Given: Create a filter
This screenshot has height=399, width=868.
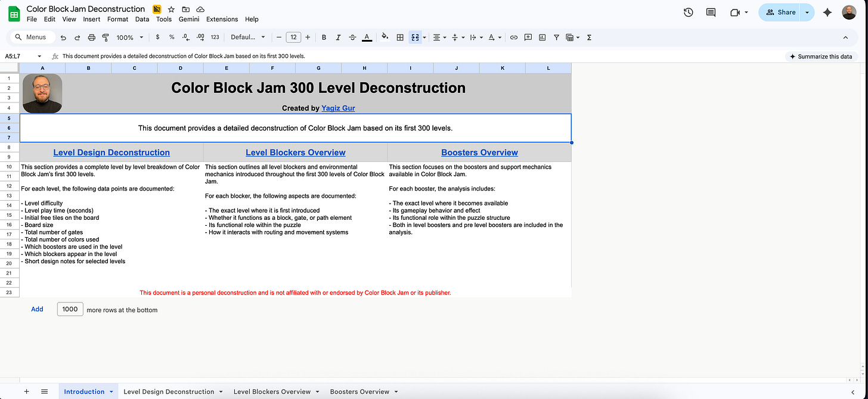Looking at the screenshot, I should point(556,37).
